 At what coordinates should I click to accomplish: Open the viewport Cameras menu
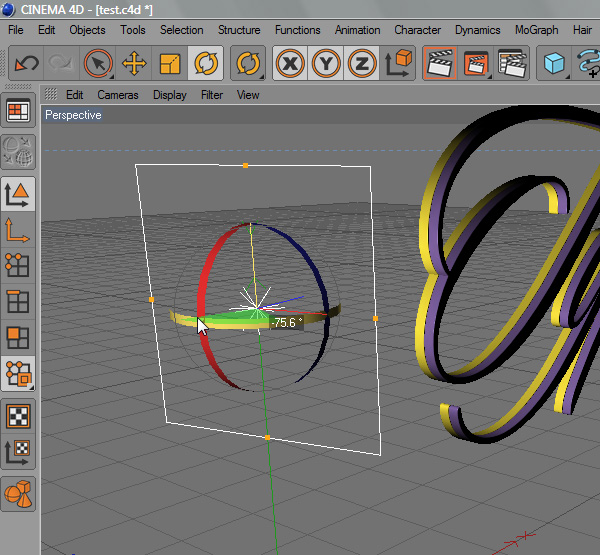tap(118, 95)
